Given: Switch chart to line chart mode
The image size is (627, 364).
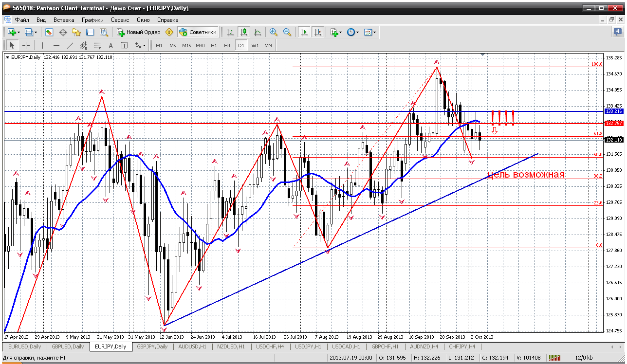Looking at the screenshot, I should tap(258, 32).
